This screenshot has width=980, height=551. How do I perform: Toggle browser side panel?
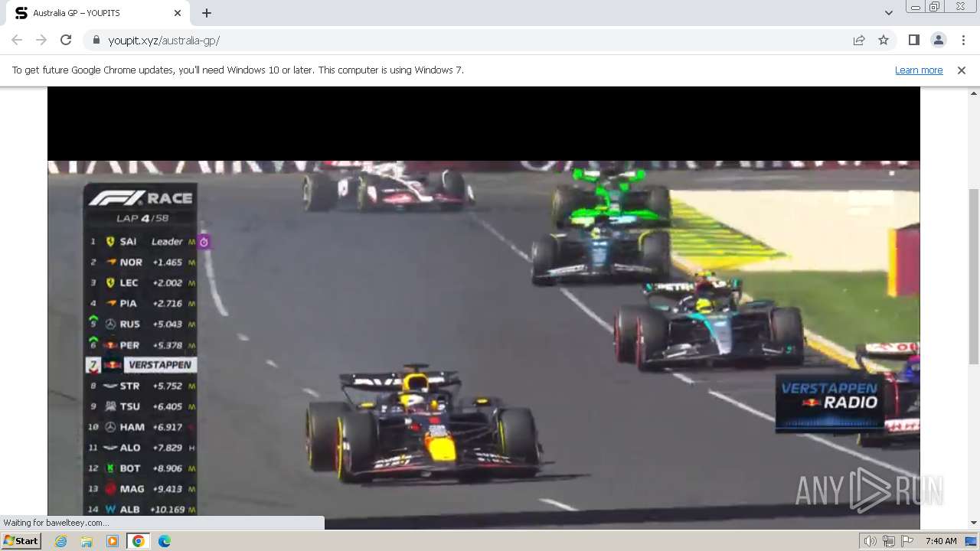pos(913,40)
